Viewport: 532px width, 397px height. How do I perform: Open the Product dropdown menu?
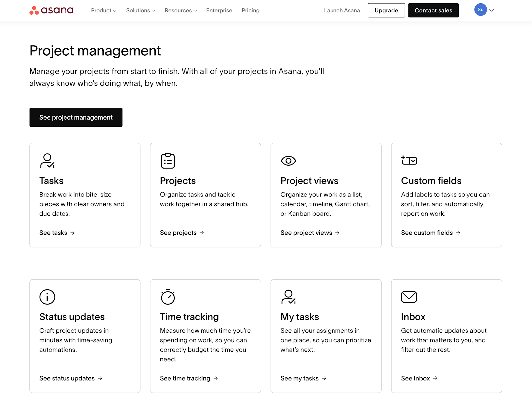[x=103, y=10]
